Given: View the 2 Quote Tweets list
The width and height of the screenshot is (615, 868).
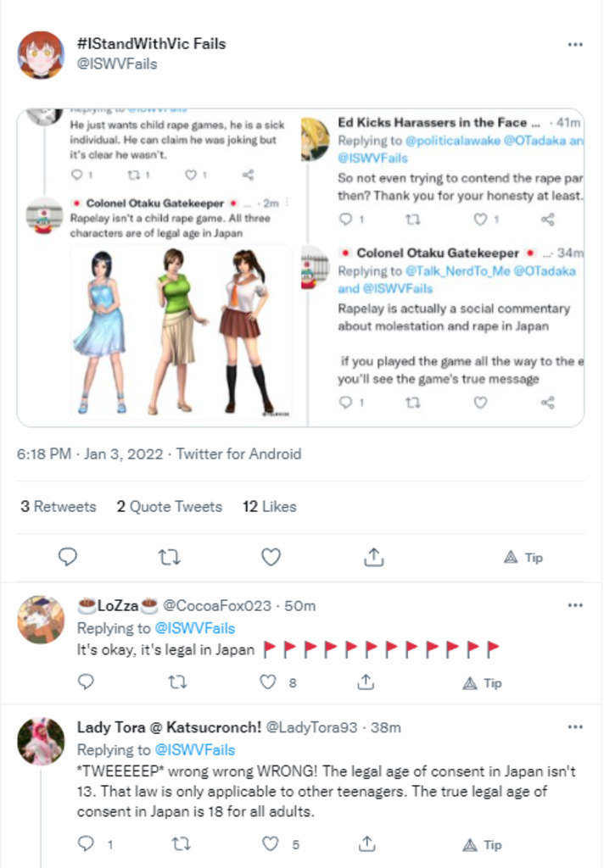Looking at the screenshot, I should tap(169, 507).
